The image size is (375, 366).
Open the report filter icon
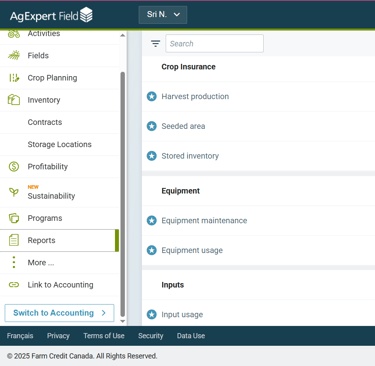click(x=155, y=43)
